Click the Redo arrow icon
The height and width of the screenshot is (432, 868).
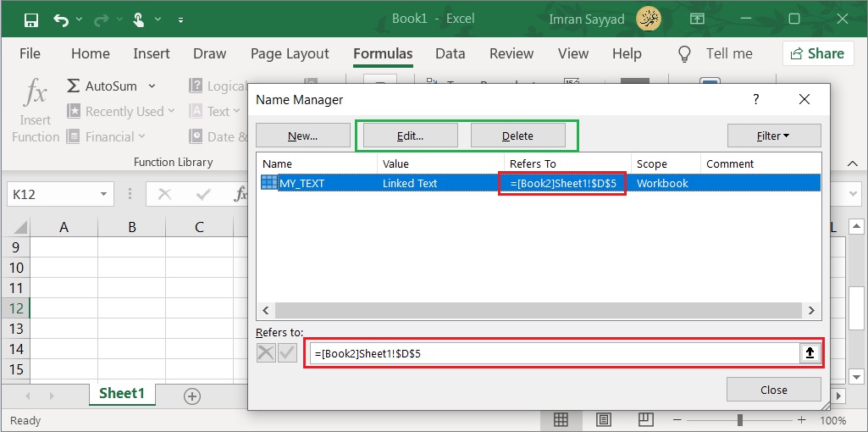(x=102, y=20)
